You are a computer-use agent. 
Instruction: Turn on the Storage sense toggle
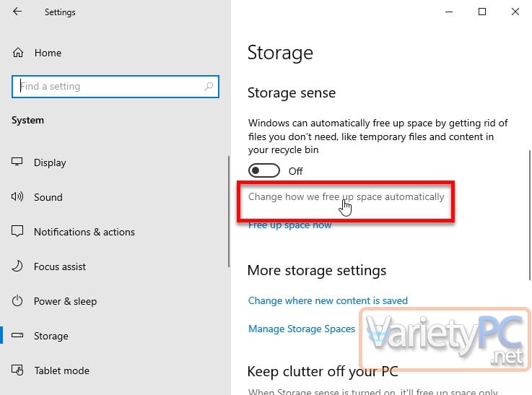(x=264, y=170)
